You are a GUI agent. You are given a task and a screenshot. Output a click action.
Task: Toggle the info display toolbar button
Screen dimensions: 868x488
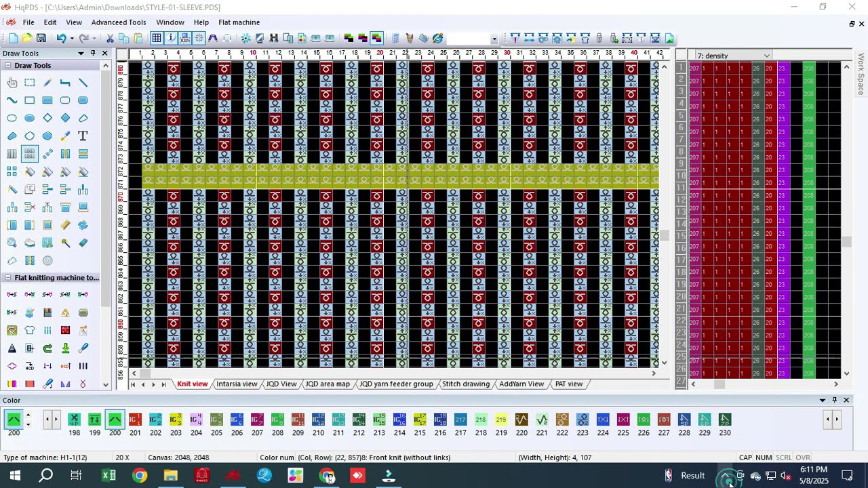171,39
